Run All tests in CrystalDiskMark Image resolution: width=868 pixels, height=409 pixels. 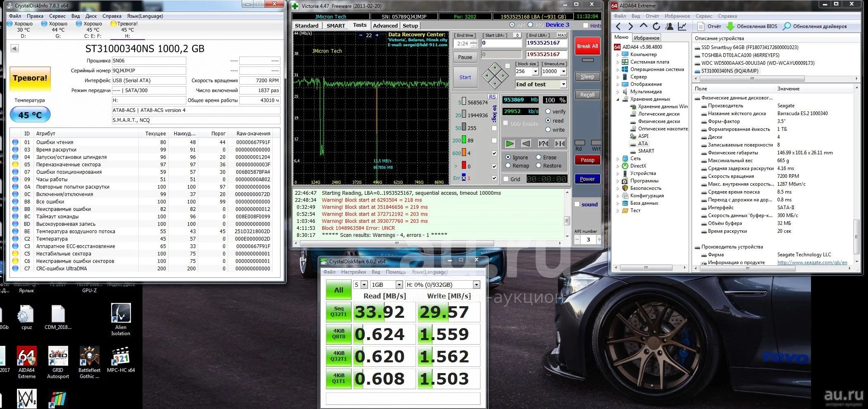pyautogui.click(x=339, y=290)
